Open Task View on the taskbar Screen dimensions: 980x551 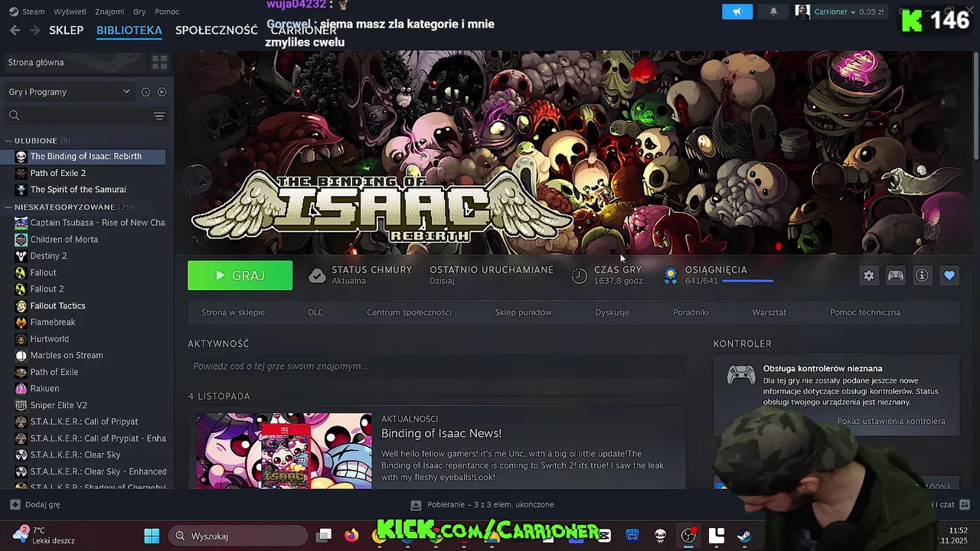[x=324, y=536]
